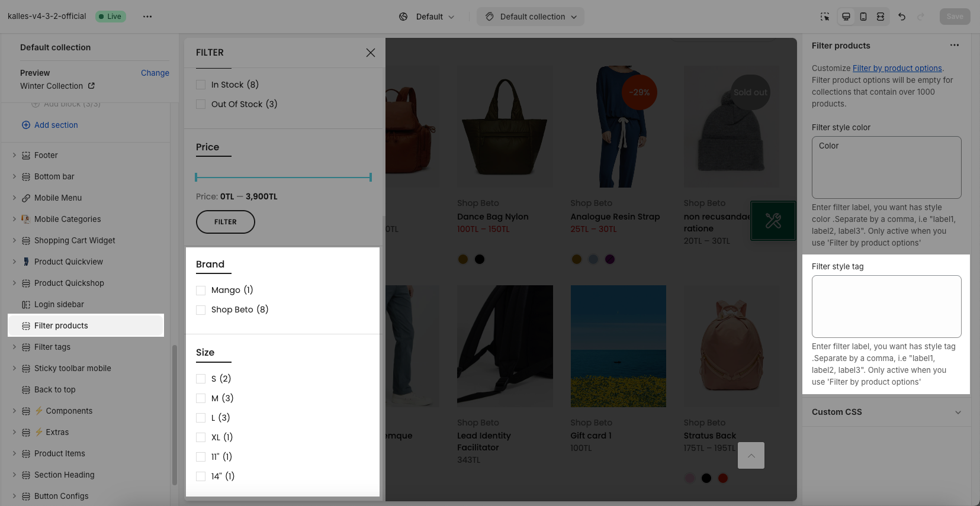Image resolution: width=980 pixels, height=506 pixels.
Task: Click the Mobile Menu link icon
Action: (26, 198)
